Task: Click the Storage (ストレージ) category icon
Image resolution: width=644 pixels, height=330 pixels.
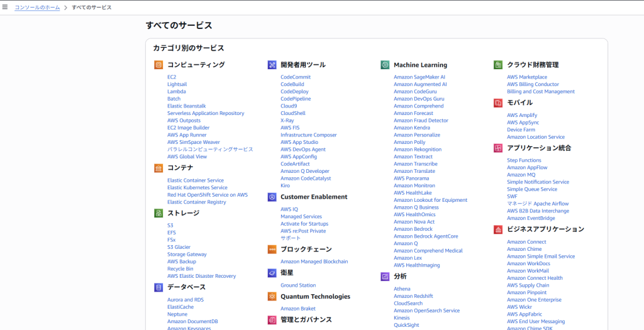Action: [158, 213]
